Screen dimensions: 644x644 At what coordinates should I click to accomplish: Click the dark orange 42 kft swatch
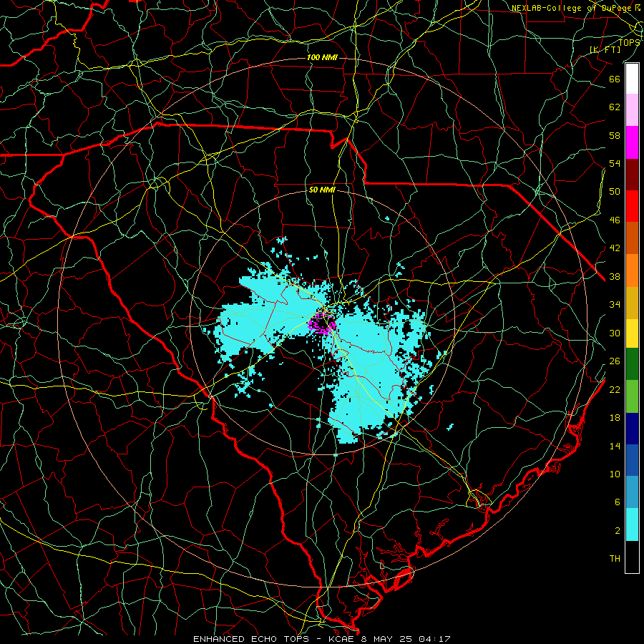point(632,238)
